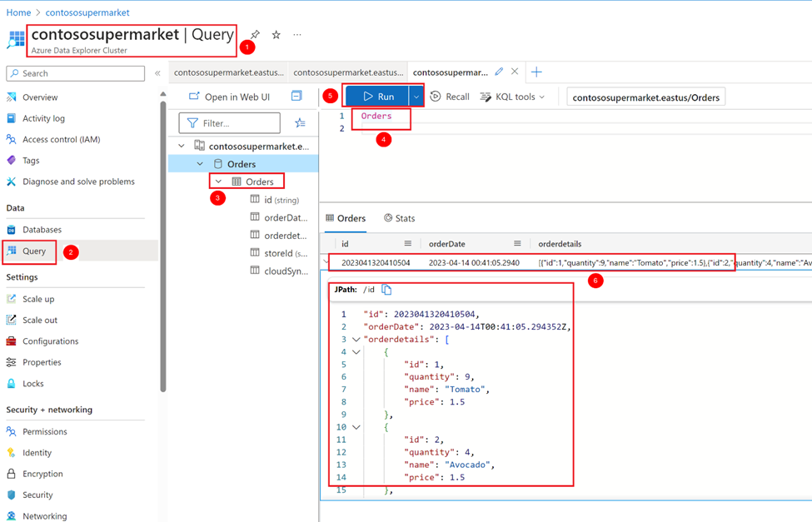Open Locks settings

pos(32,384)
